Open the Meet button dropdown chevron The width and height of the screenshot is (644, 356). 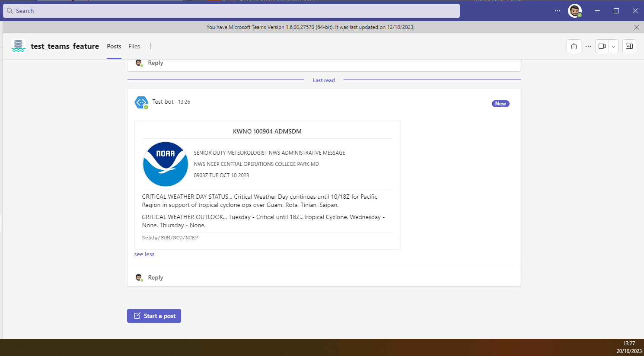click(x=613, y=46)
